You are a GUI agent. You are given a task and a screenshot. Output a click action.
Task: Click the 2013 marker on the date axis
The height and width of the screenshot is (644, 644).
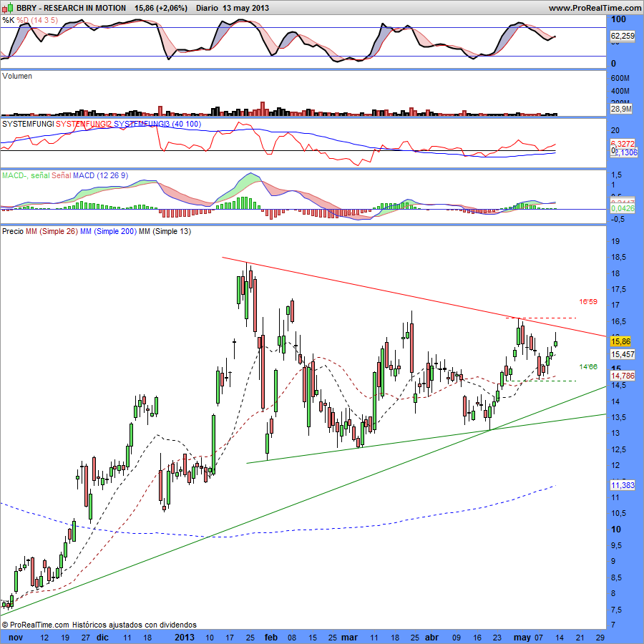185,637
